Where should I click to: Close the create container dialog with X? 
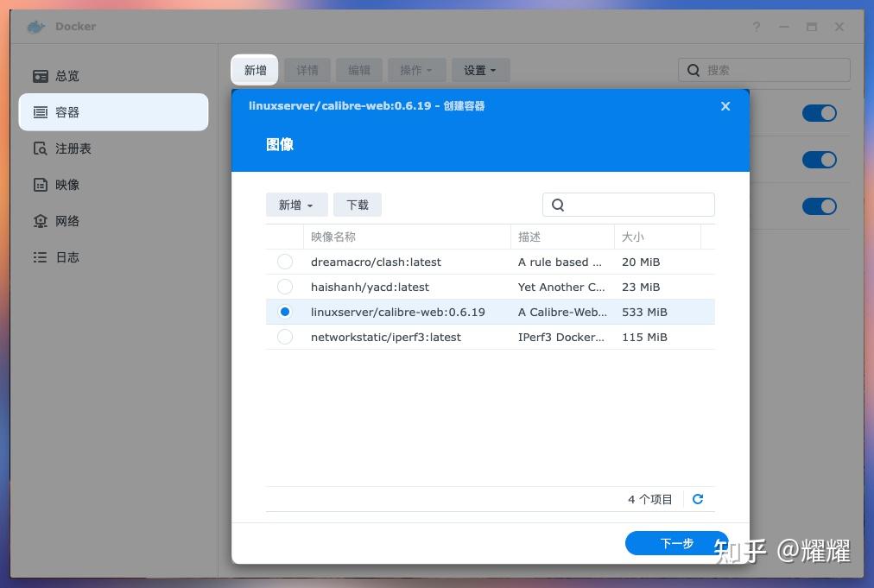click(725, 106)
